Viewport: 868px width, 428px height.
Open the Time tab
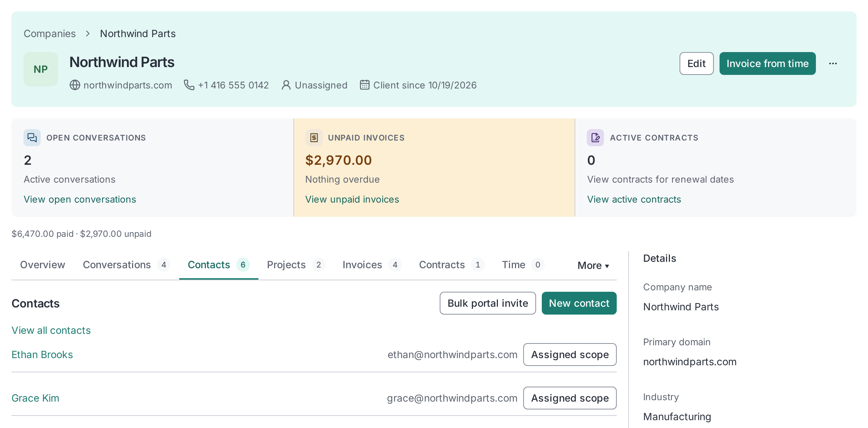tap(523, 265)
